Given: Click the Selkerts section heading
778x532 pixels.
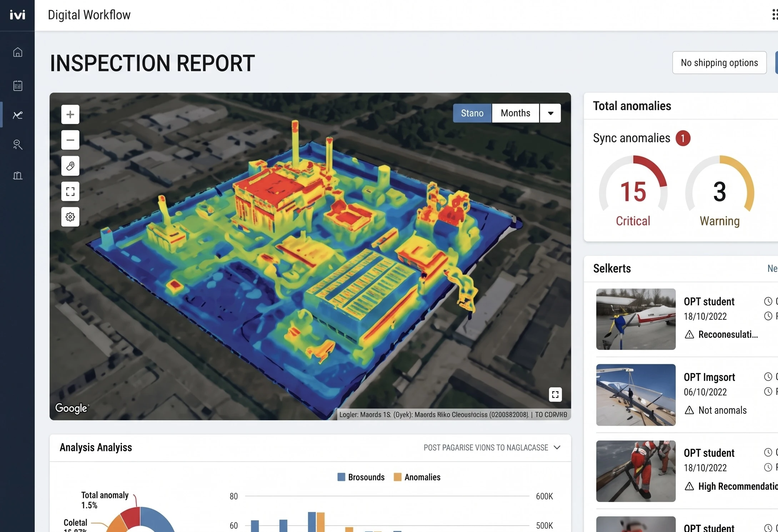Looking at the screenshot, I should [612, 268].
